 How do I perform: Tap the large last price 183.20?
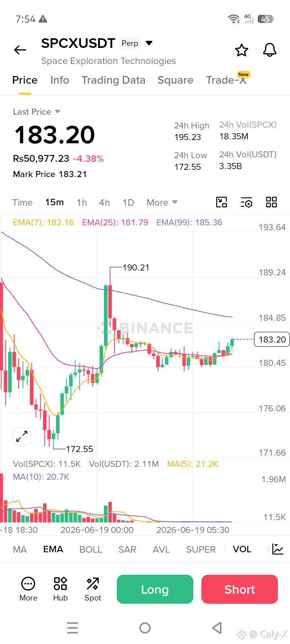pos(55,134)
